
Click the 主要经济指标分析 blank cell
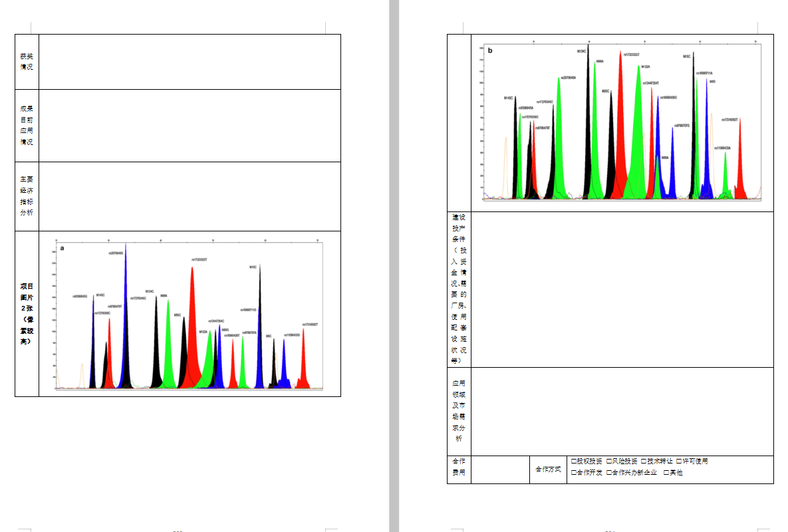[x=190, y=196]
